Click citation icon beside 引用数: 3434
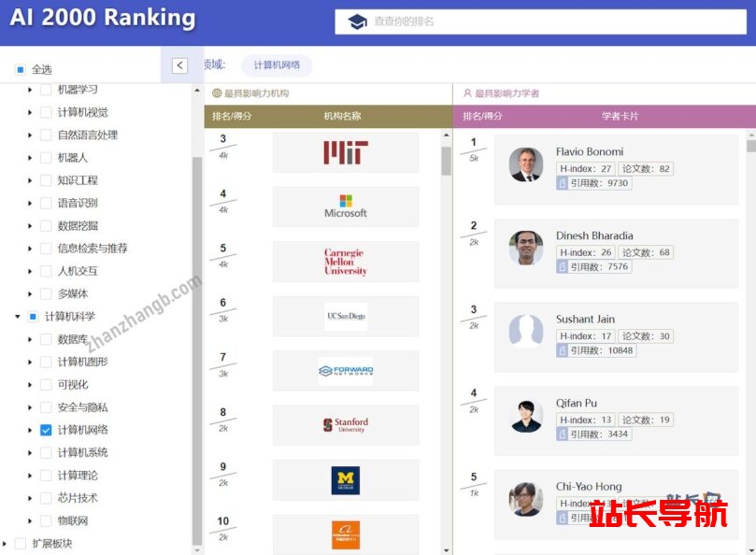756x555 pixels. tap(563, 434)
